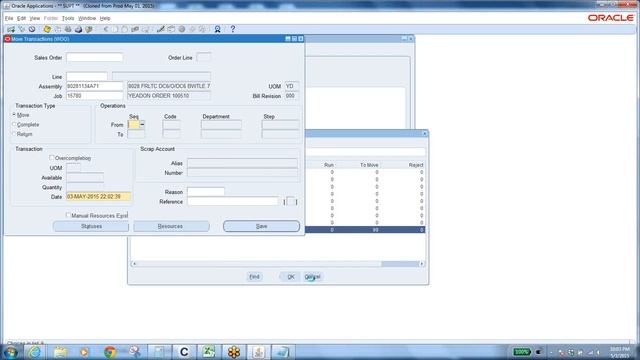
Task: Click into the Reference field
Action: [233, 202]
